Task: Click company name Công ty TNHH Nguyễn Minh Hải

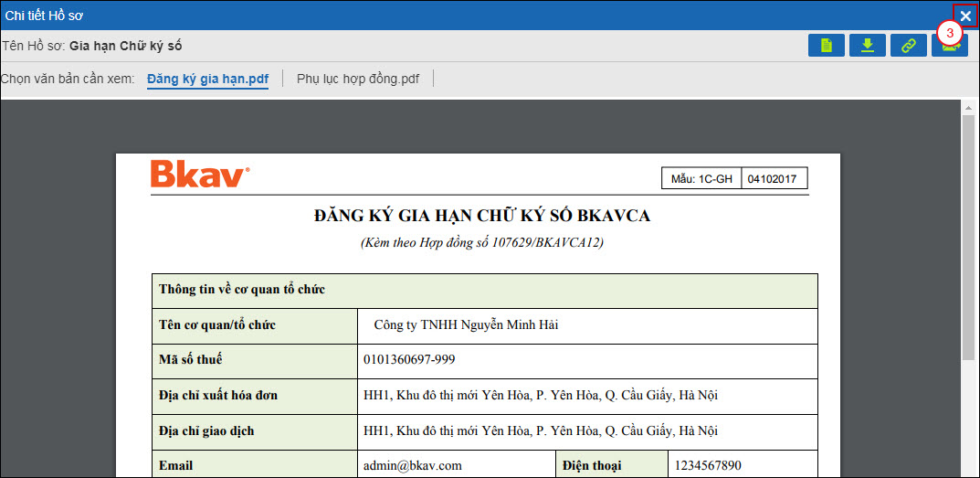Action: (479, 324)
